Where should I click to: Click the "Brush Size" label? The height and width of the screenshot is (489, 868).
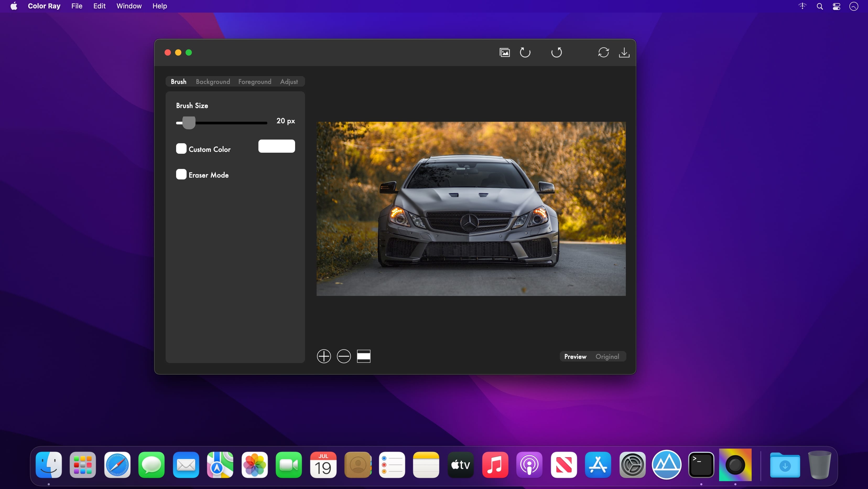[x=192, y=105]
